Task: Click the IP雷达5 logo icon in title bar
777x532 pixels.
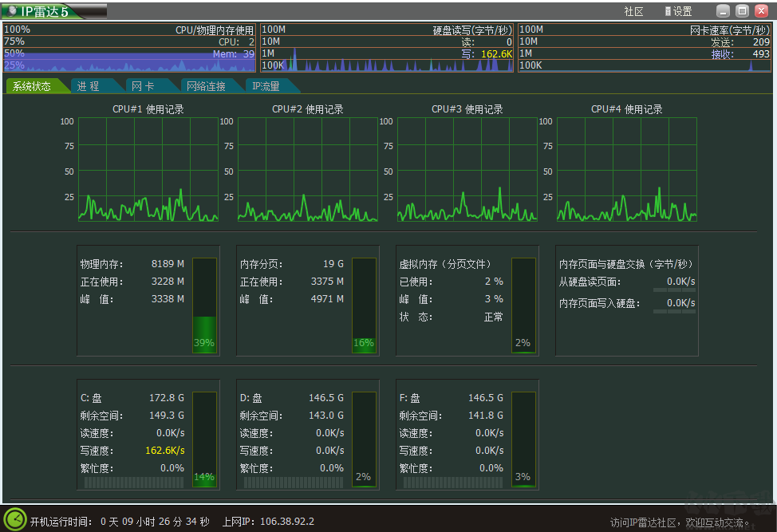Action: (x=11, y=11)
